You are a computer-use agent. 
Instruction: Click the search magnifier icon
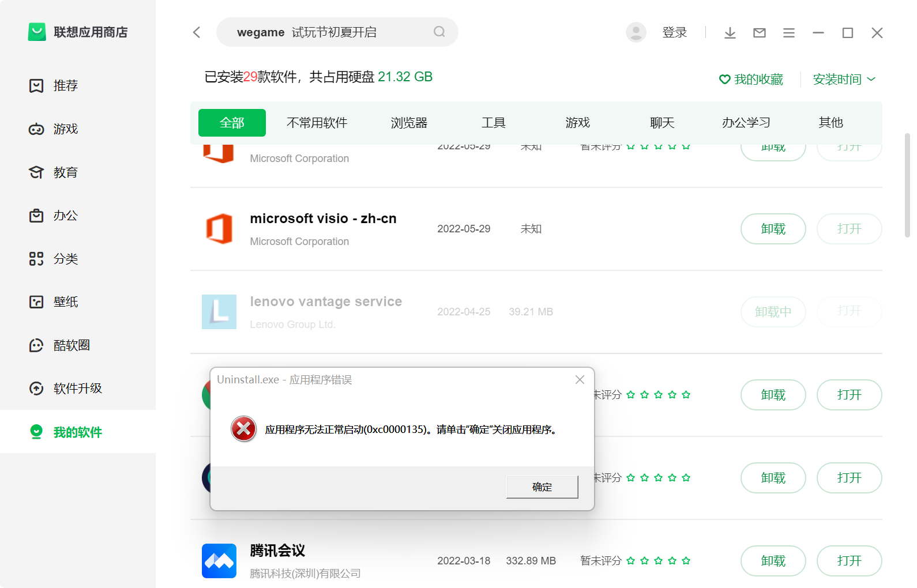(439, 32)
